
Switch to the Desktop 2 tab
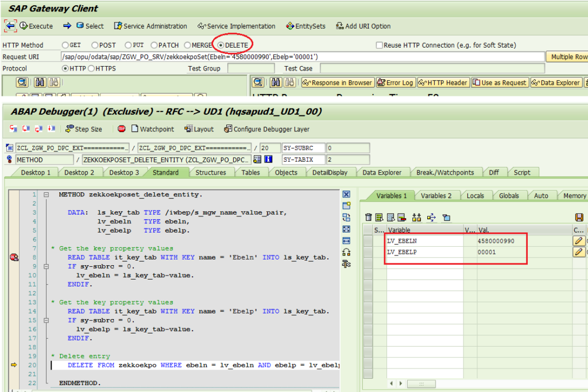(x=79, y=172)
